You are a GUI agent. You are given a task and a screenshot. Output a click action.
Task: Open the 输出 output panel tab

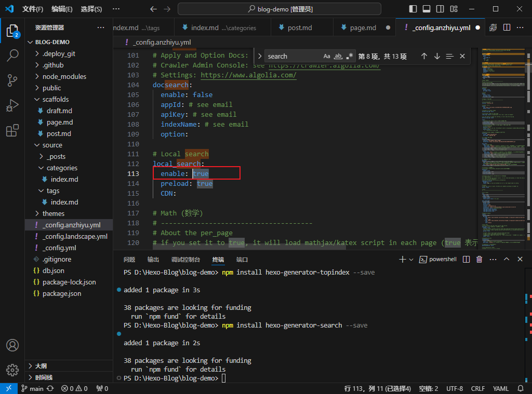click(153, 260)
